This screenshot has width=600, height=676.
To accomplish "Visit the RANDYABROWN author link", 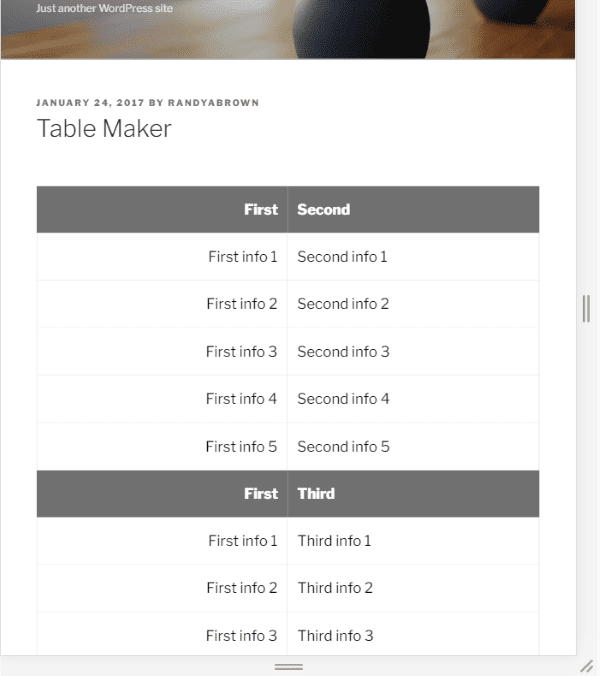I will point(213,102).
